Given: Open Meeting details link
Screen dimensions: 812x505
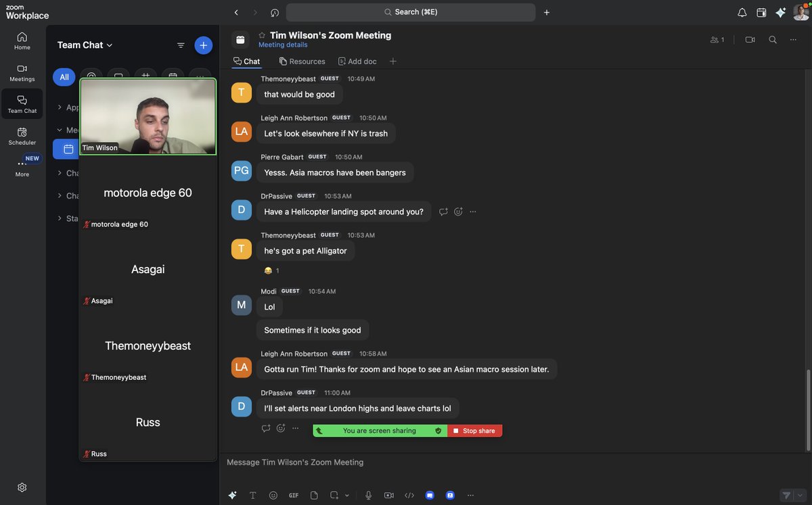Looking at the screenshot, I should tap(283, 43).
